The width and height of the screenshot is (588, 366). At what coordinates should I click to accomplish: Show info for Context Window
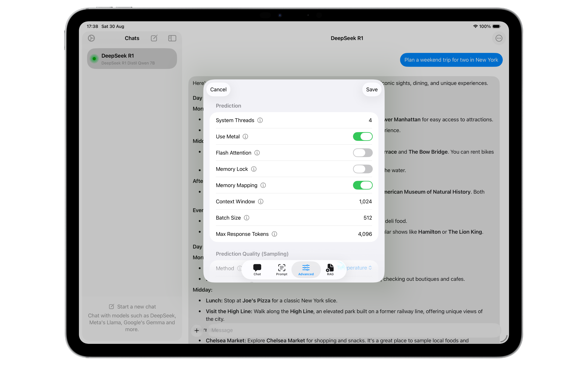click(261, 201)
